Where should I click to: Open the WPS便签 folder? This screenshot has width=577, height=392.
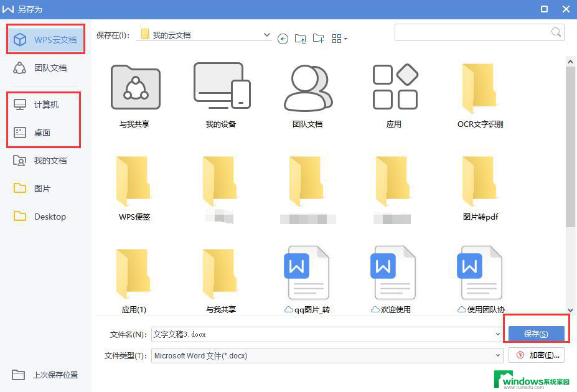(134, 189)
